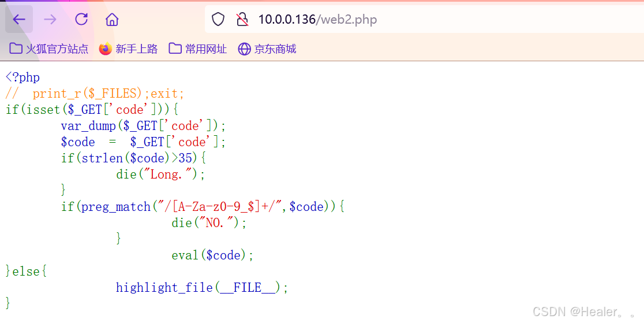Viewport: 644px width, 323px height.
Task: Click the eval($code) line in source
Action: click(213, 255)
